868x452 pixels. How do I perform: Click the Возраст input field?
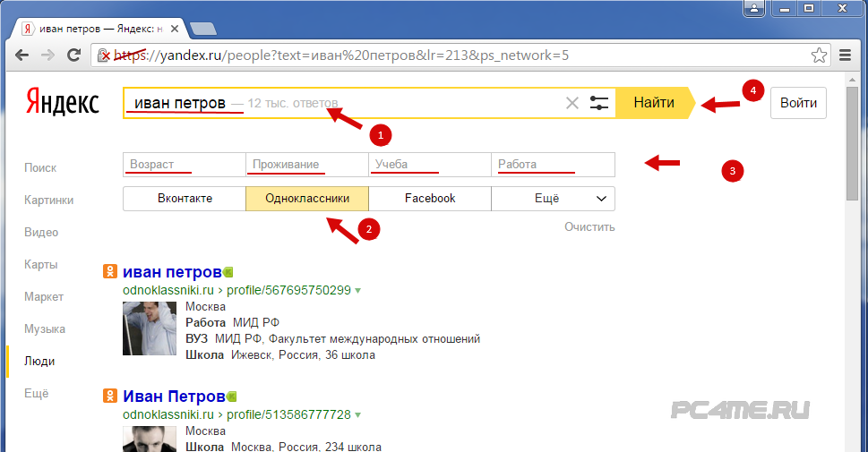coord(184,165)
